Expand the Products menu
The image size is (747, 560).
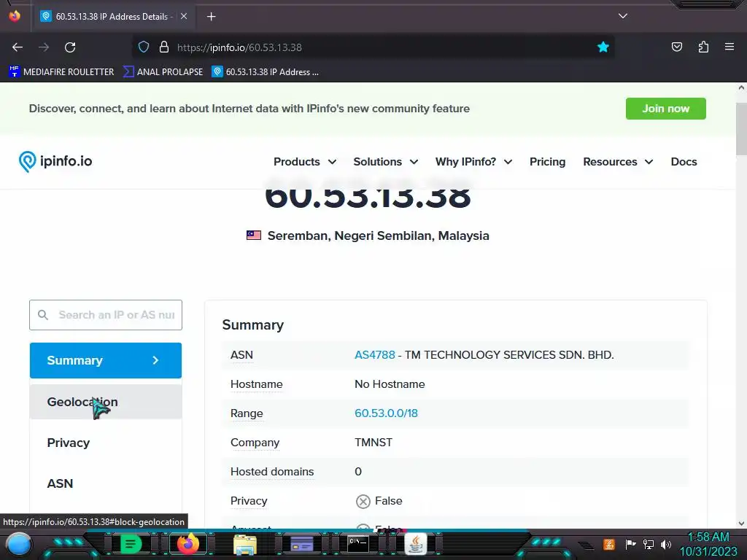point(305,162)
